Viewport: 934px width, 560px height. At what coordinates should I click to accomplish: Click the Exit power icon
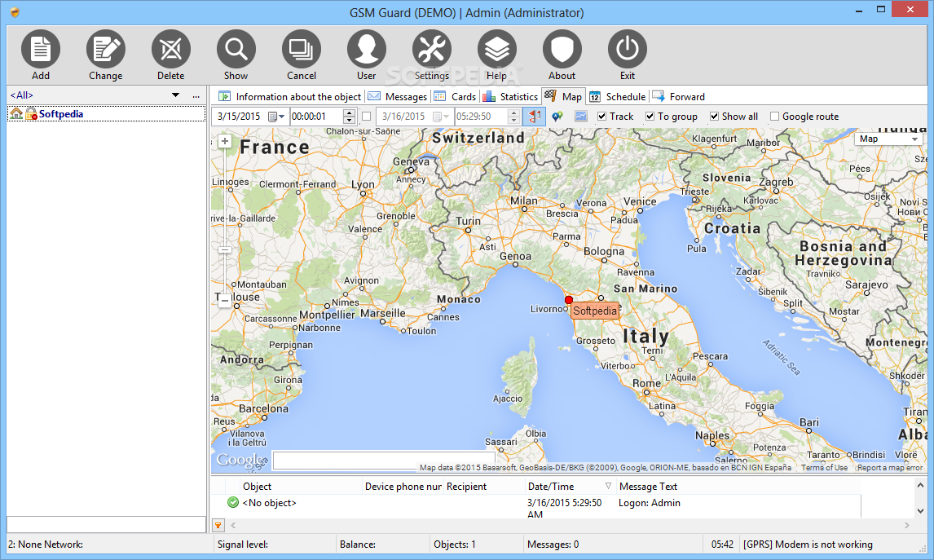coord(628,49)
